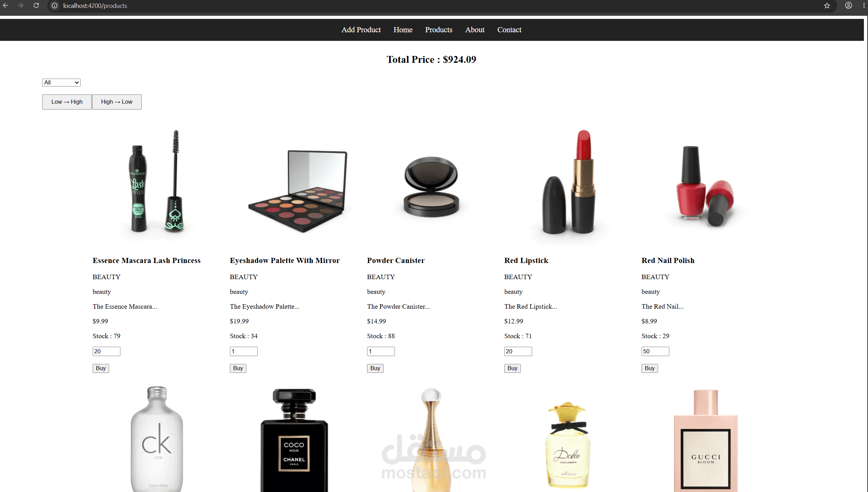Buy the Red Nail Polish
The width and height of the screenshot is (868, 492).
[650, 368]
